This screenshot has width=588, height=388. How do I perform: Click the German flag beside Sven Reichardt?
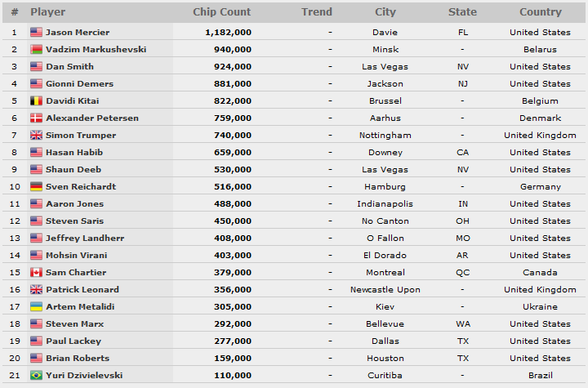point(36,186)
